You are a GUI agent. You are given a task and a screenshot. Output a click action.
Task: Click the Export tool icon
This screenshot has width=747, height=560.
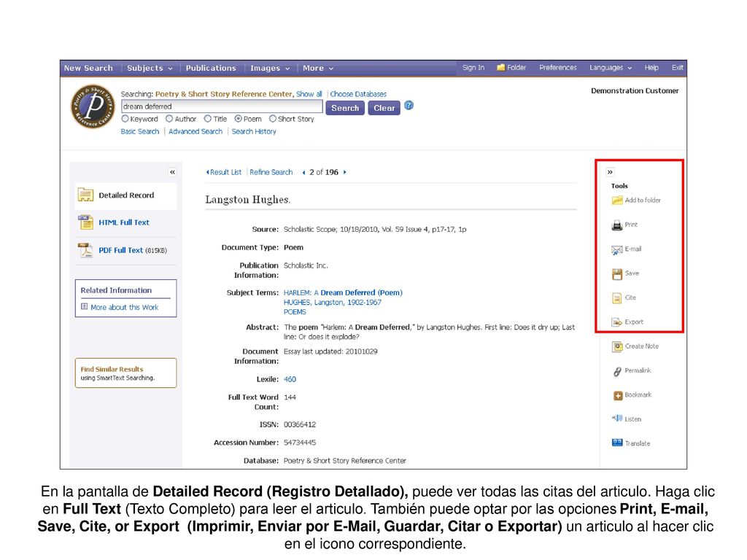click(617, 322)
